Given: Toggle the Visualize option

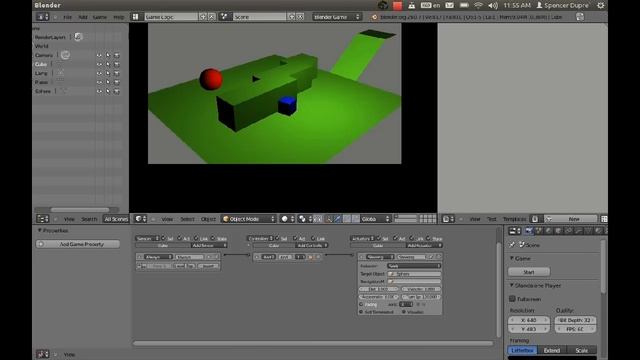Looking at the screenshot, I should (404, 312).
